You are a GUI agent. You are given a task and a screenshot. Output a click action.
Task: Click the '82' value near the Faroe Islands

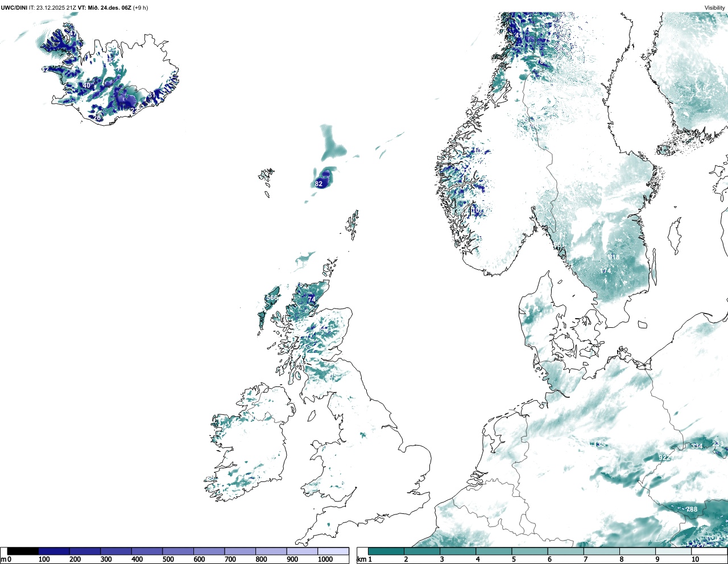point(319,184)
